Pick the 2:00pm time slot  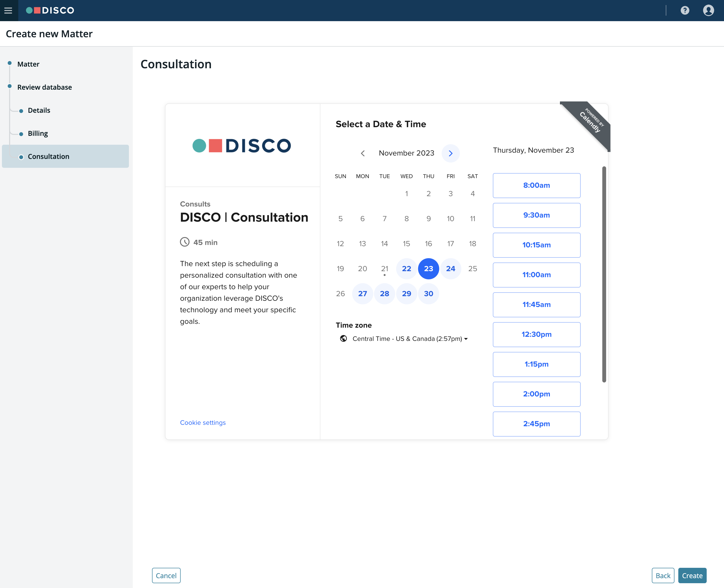click(x=536, y=394)
